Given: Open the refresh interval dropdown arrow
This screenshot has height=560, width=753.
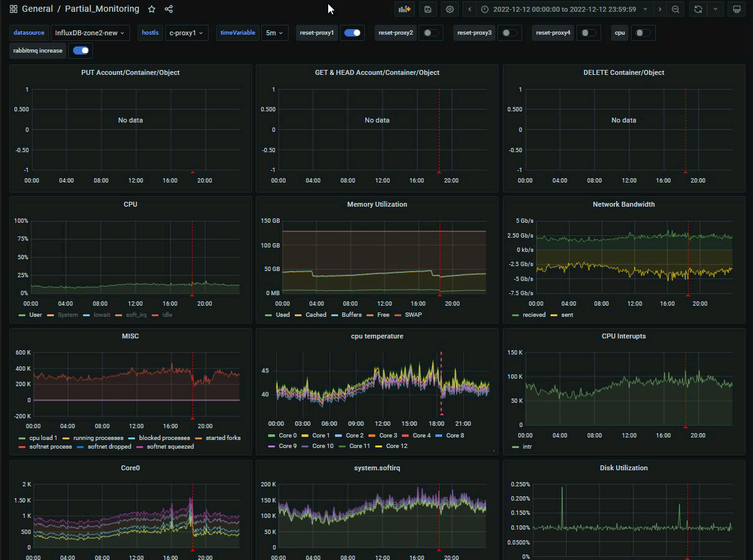Looking at the screenshot, I should pyautogui.click(x=716, y=9).
